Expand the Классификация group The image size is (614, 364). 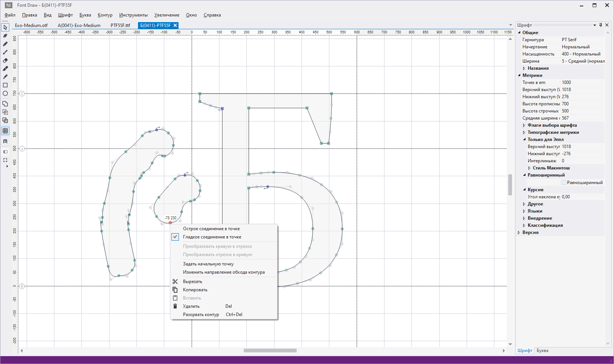pos(524,225)
